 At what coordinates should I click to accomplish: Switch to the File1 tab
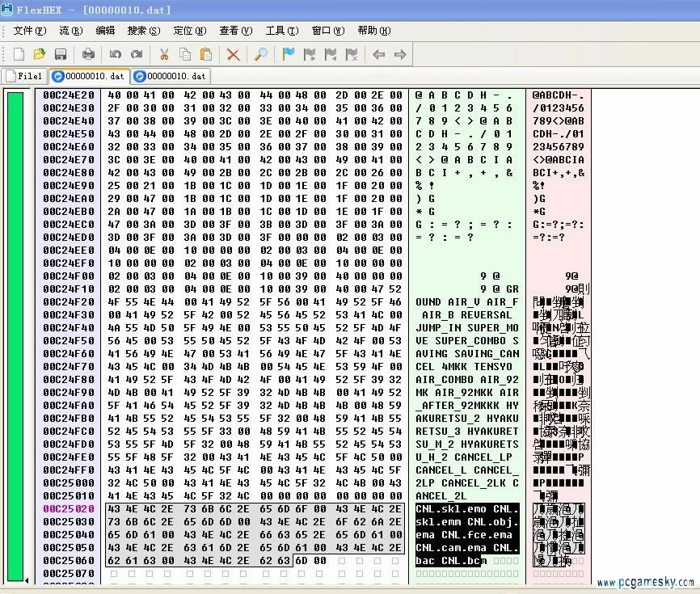(x=24, y=76)
